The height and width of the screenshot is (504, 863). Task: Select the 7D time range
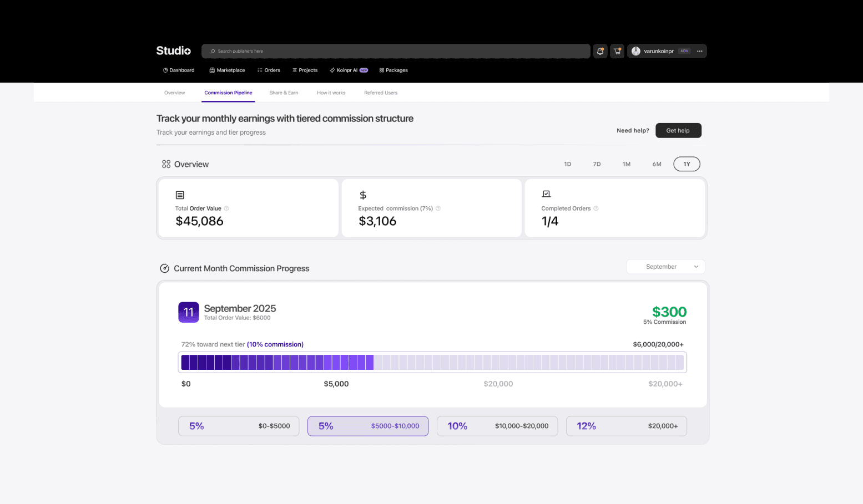pyautogui.click(x=597, y=164)
